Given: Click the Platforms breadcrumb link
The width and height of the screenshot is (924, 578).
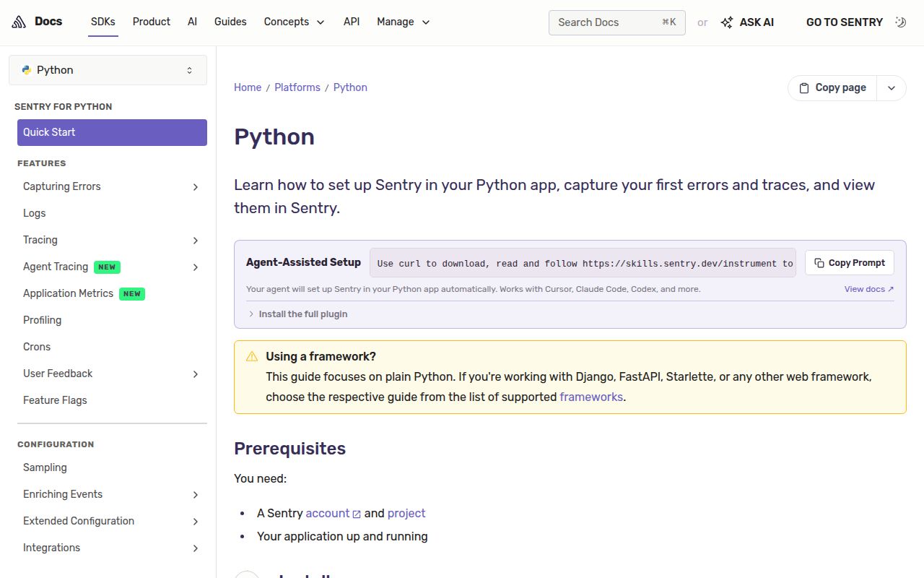Looking at the screenshot, I should [x=297, y=87].
